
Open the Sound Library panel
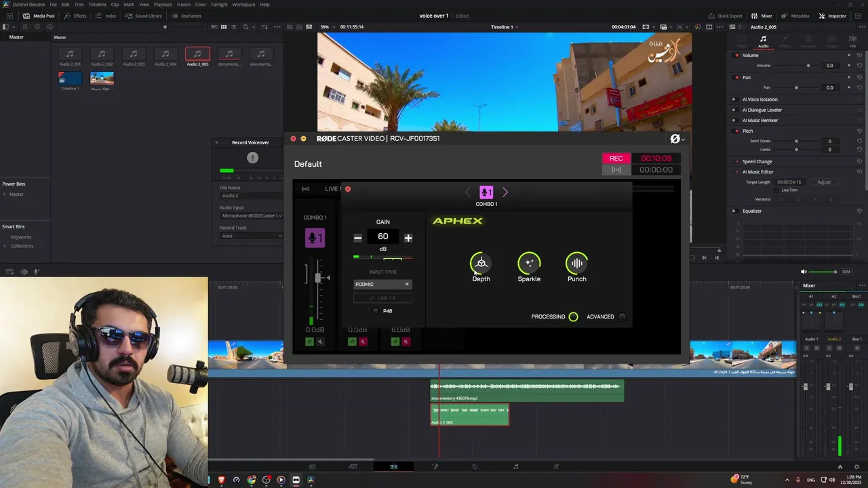coord(144,16)
